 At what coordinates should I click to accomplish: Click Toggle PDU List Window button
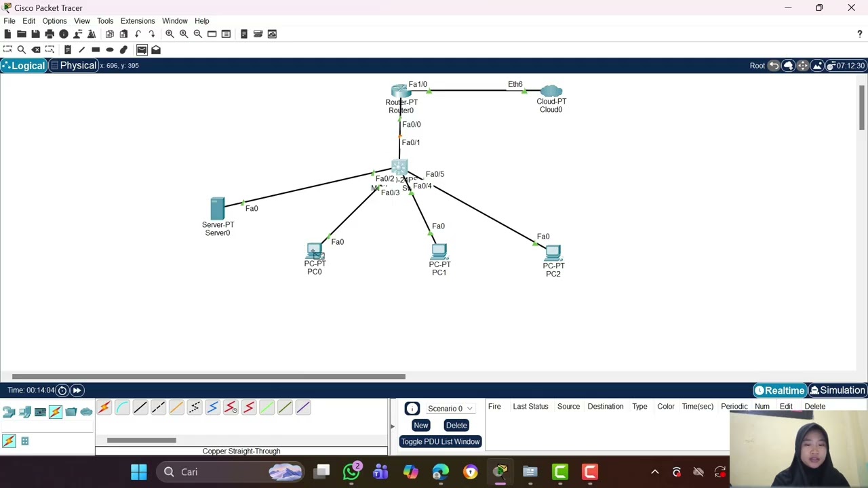[440, 442]
